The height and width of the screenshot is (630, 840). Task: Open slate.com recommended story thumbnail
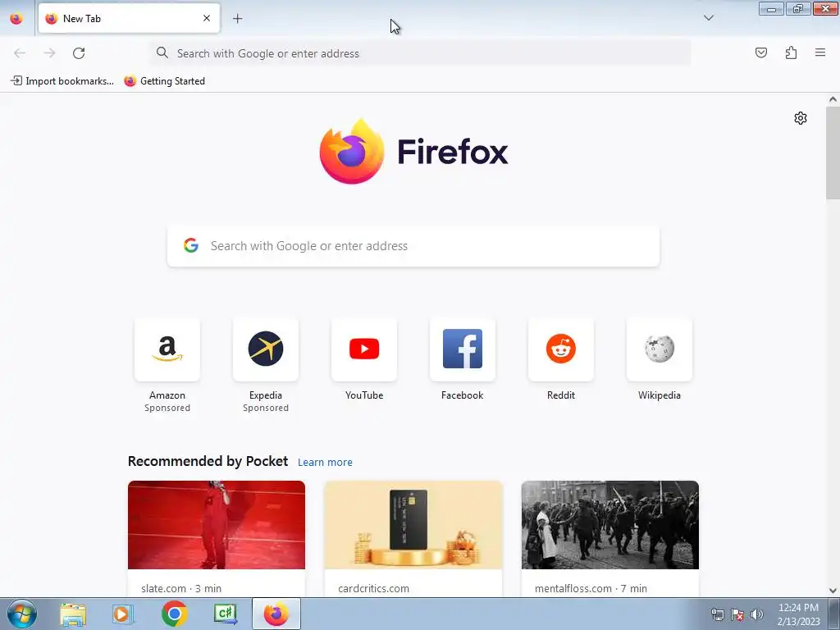217,525
